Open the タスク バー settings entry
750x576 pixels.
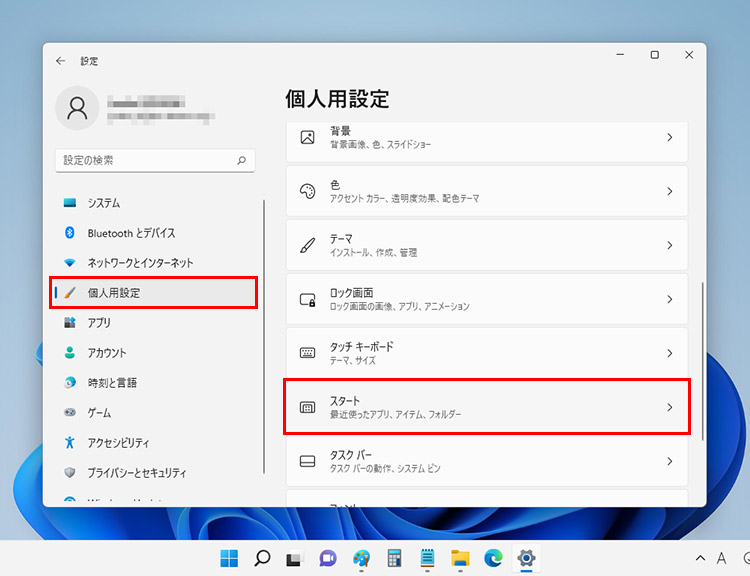point(487,460)
